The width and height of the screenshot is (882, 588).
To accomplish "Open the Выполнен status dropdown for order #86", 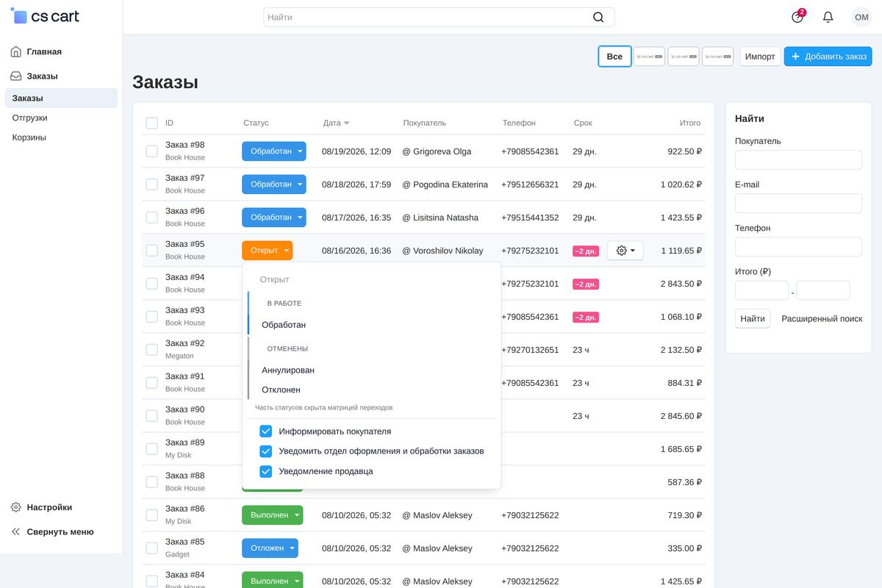I will [x=272, y=515].
